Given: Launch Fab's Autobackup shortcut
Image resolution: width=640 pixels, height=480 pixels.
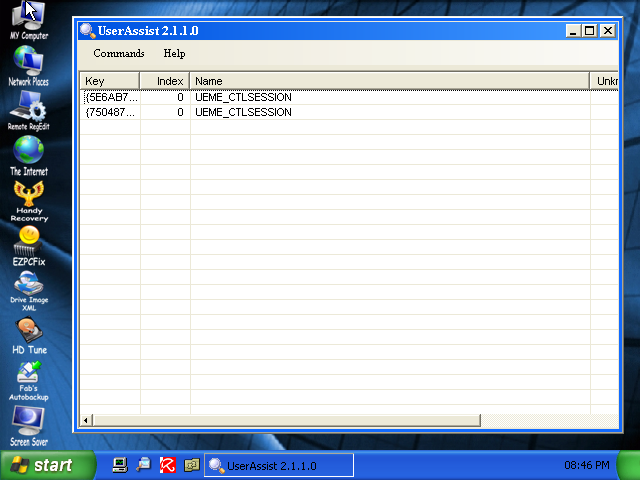Looking at the screenshot, I should coord(28,376).
